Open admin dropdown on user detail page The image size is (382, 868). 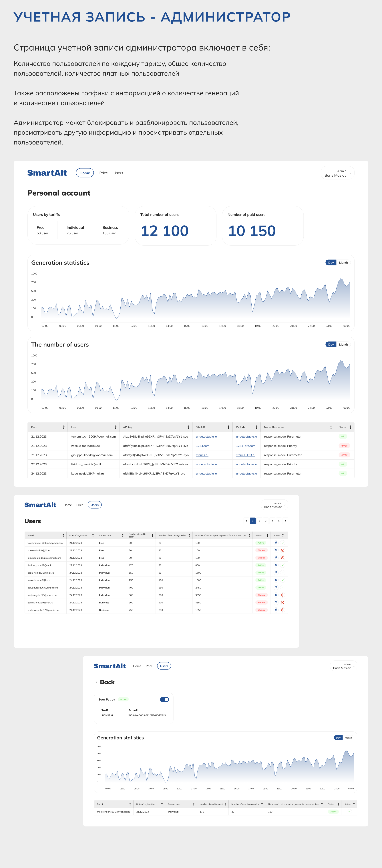[x=354, y=666]
